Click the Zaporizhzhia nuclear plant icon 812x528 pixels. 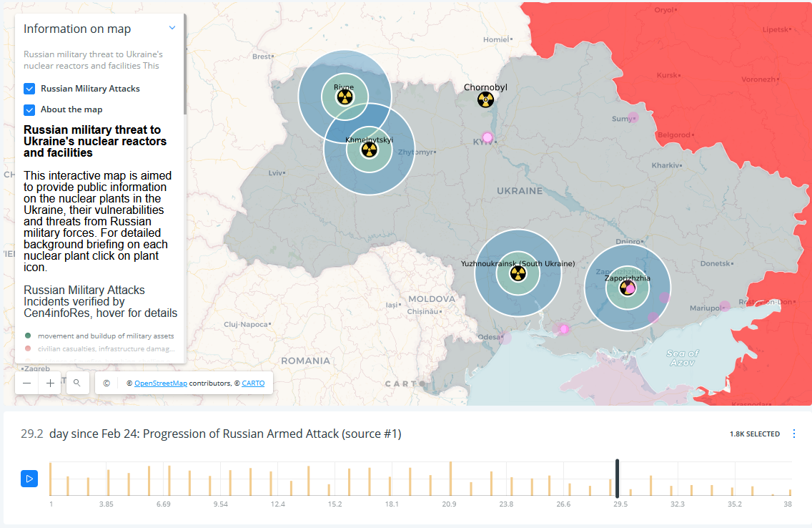[627, 288]
